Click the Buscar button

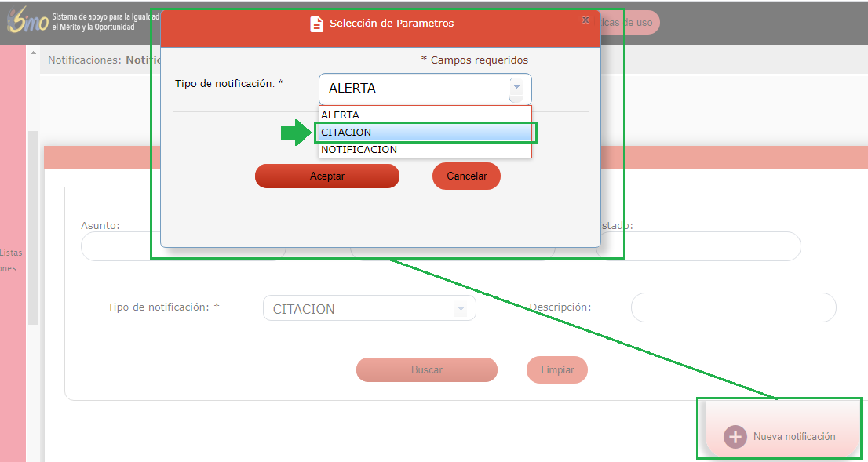click(426, 370)
